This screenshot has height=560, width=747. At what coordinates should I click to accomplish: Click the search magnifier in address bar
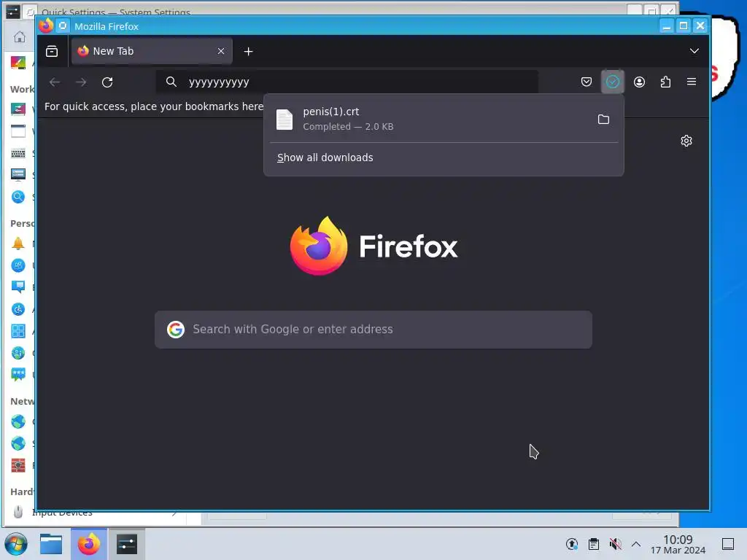point(171,82)
